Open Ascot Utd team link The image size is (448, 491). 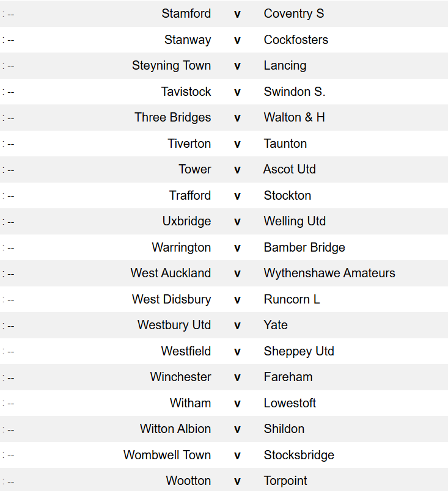coord(289,169)
